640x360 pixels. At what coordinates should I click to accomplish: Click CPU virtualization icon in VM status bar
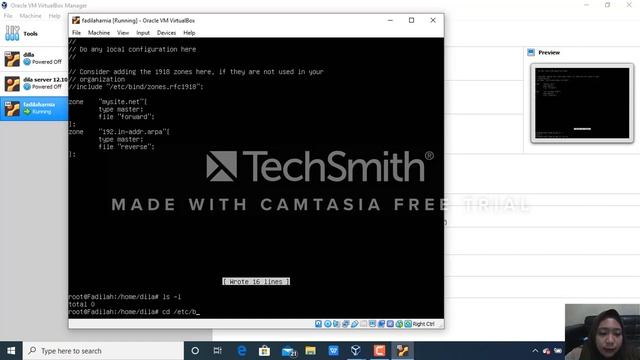pyautogui.click(x=390, y=324)
